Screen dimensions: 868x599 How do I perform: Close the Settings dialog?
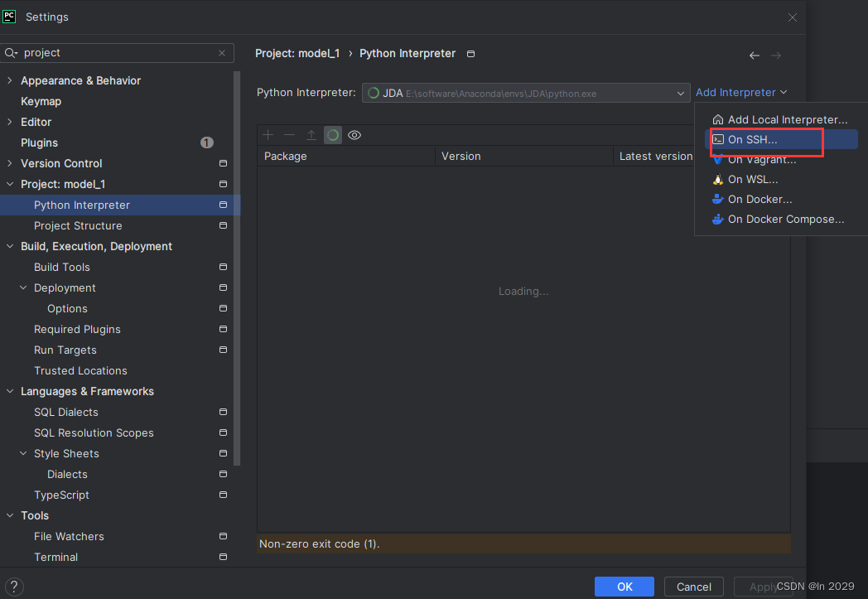click(x=792, y=17)
